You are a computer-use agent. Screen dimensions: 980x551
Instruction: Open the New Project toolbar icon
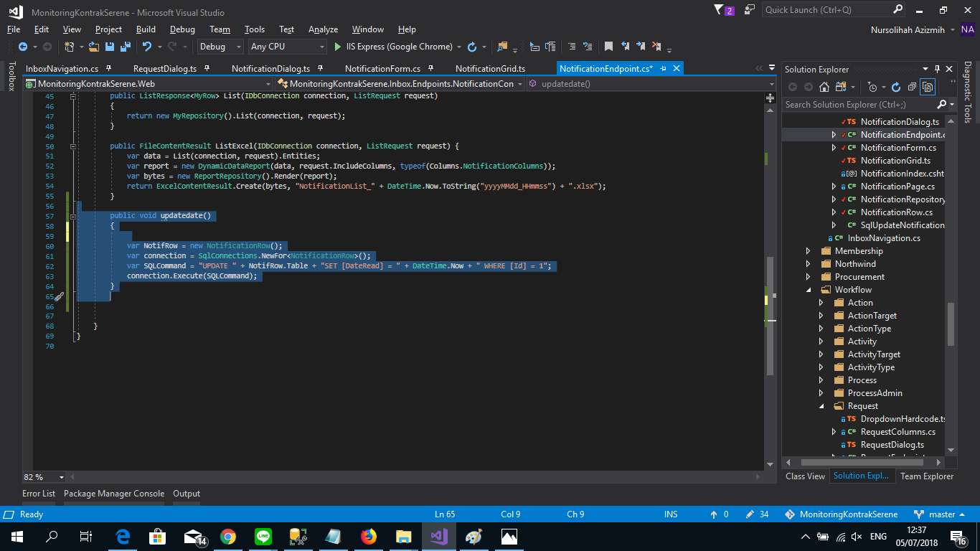tap(70, 47)
